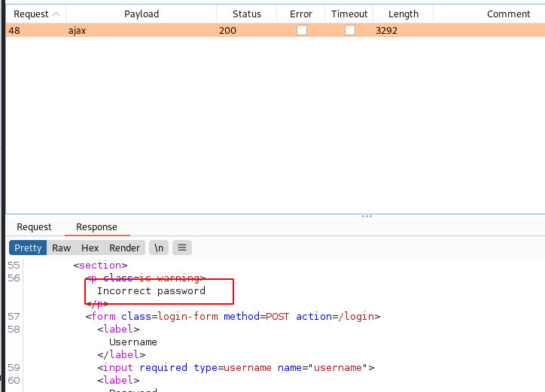Sort results by the Length column
545x392 pixels.
pos(403,14)
